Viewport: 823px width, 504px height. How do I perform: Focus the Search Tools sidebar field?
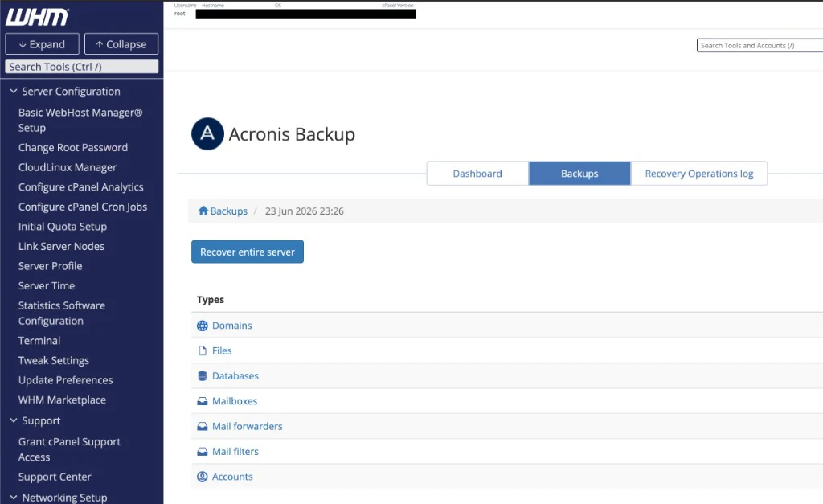pos(81,67)
